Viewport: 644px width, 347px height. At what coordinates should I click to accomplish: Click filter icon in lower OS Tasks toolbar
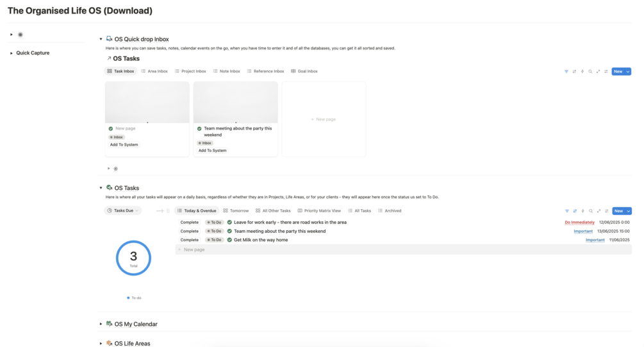pos(567,211)
